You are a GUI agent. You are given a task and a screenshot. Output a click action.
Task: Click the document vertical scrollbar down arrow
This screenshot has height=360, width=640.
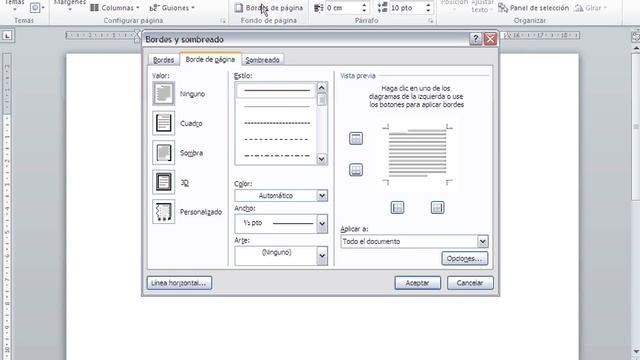(636, 352)
